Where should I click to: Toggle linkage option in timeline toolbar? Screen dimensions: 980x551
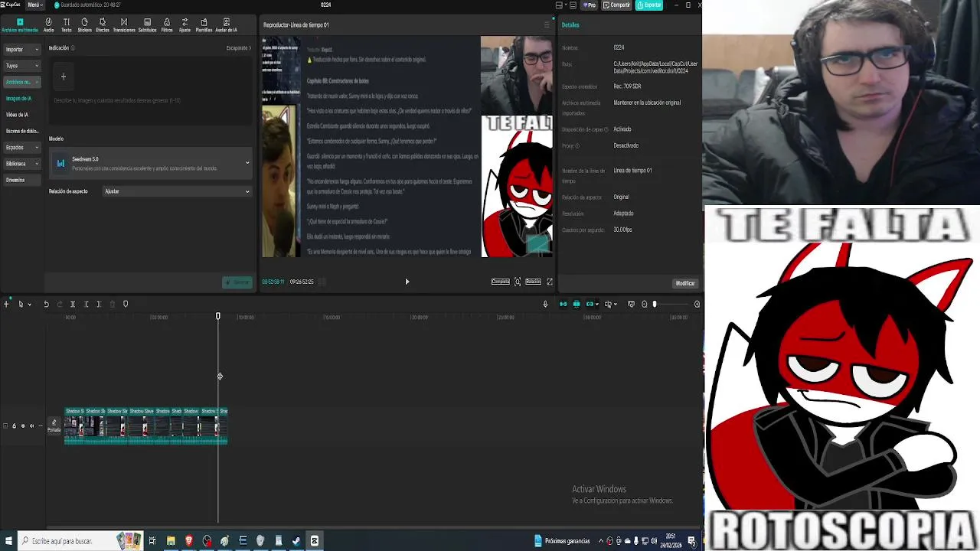click(x=590, y=305)
